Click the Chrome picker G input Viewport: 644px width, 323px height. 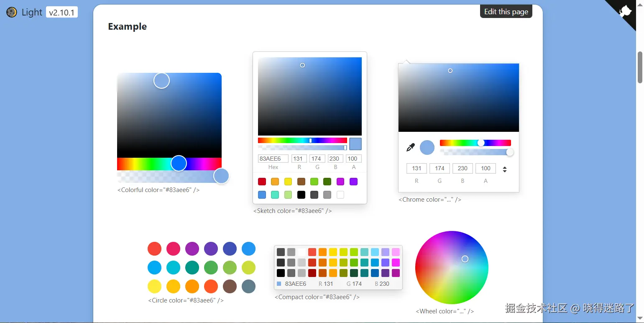(440, 168)
